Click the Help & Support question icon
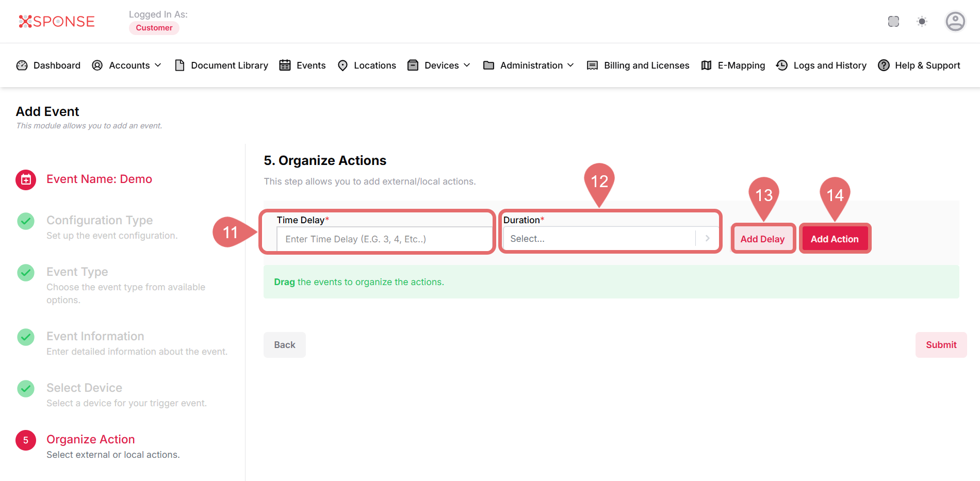 click(884, 65)
